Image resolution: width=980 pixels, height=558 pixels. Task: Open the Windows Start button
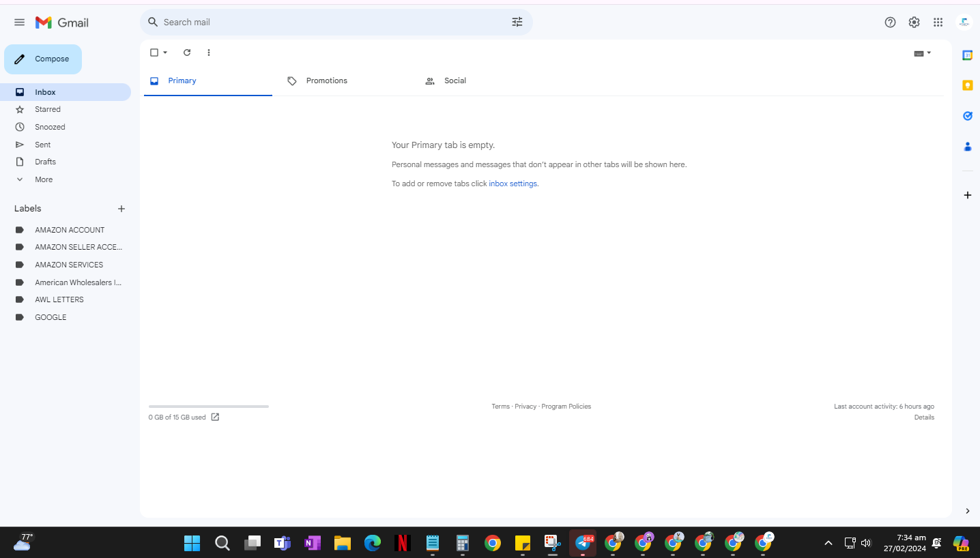192,543
